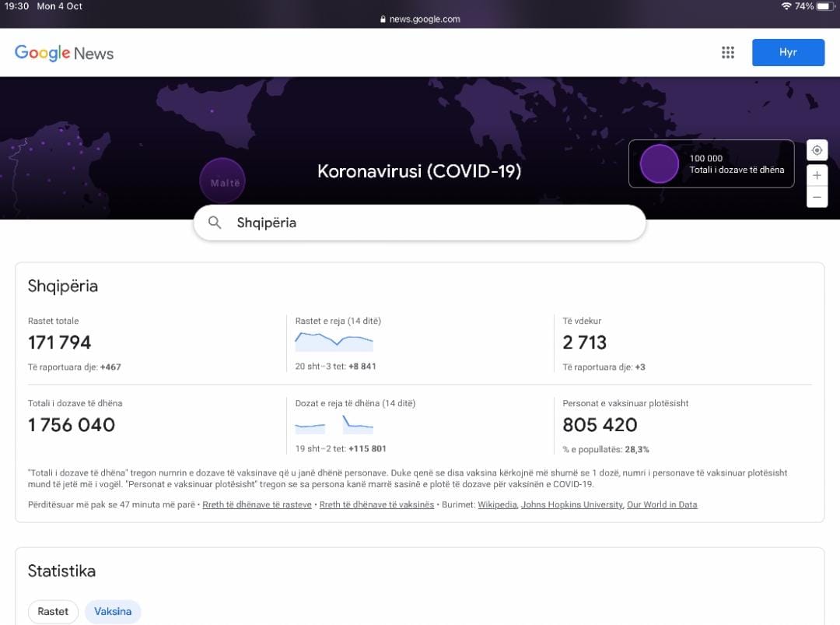Screen dimensions: 840x625
Task: Zoom out the map with minus icon
Action: point(817,198)
